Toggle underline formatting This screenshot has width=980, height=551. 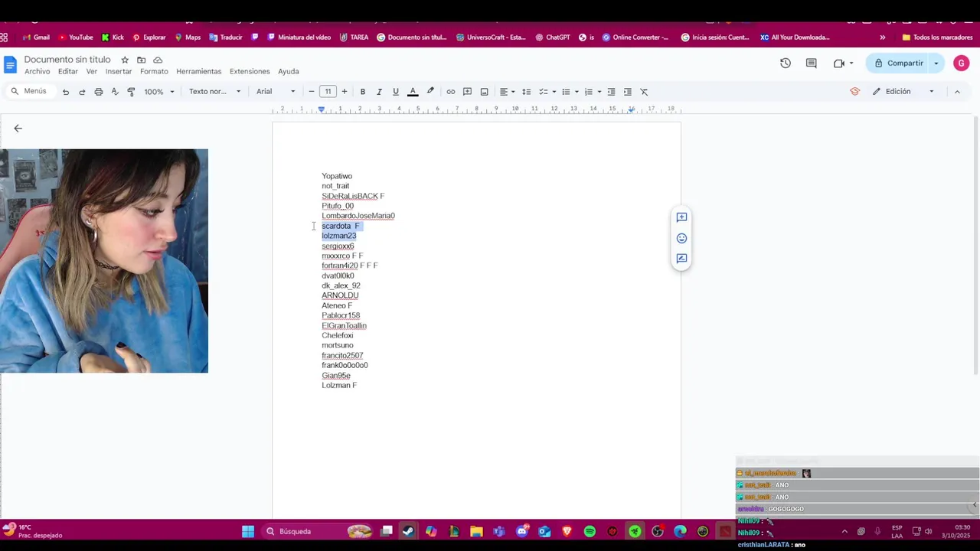point(396,92)
